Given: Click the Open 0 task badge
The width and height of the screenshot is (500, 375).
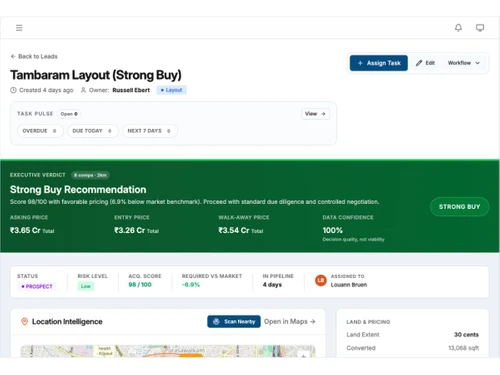Looking at the screenshot, I should (69, 114).
